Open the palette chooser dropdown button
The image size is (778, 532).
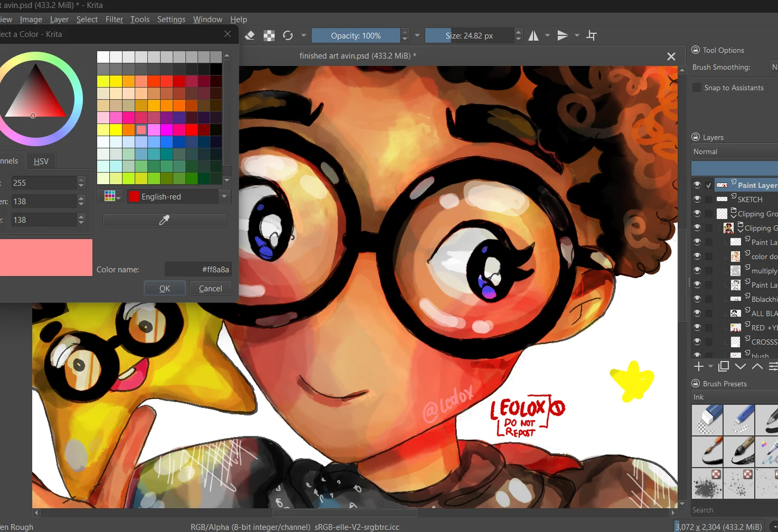(110, 196)
